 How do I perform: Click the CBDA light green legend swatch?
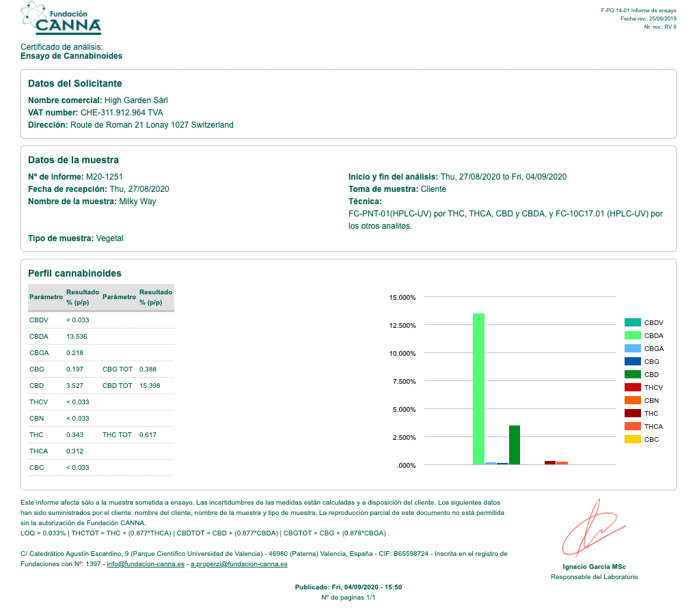(x=633, y=335)
